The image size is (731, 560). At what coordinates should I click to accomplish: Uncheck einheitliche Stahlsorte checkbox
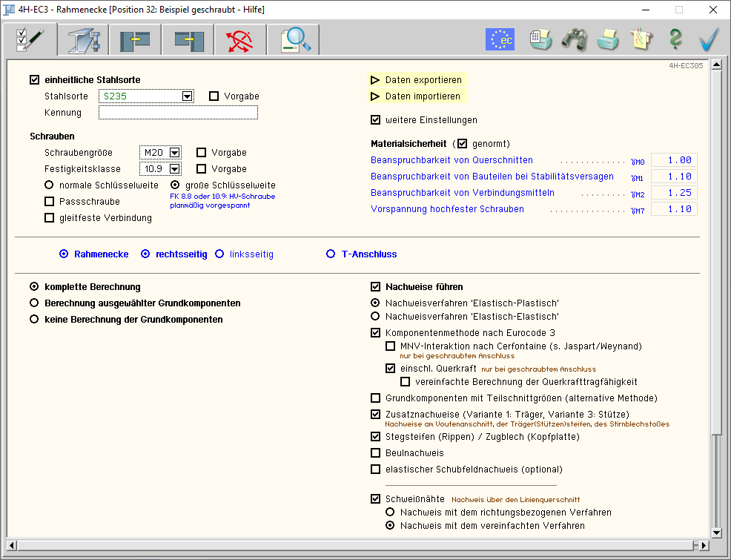point(35,80)
